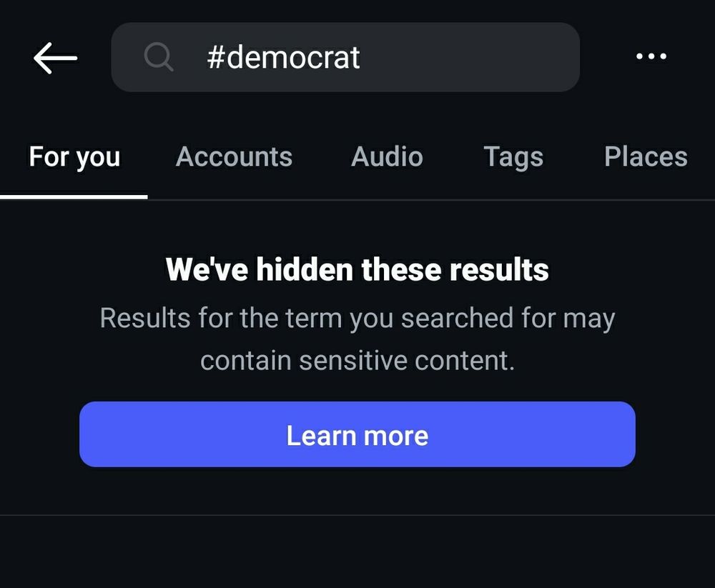Switch to the Accounts tab
The width and height of the screenshot is (715, 588).
click(x=234, y=156)
